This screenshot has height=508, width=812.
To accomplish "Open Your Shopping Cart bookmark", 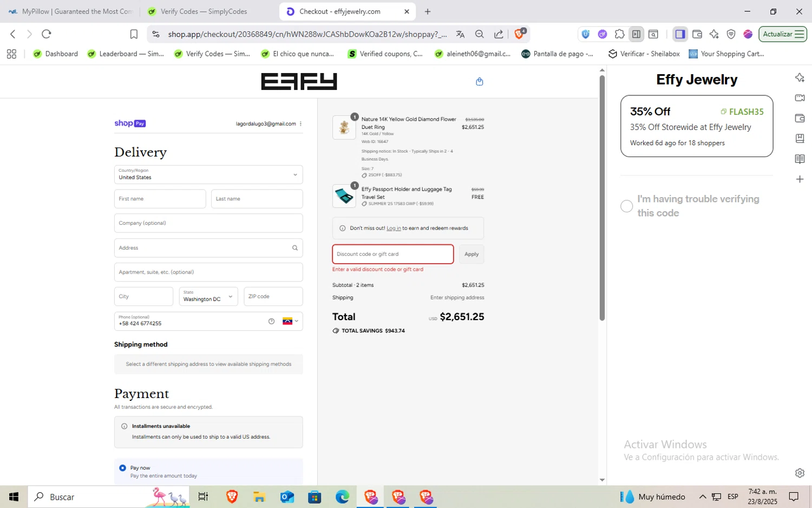I will tap(726, 54).
